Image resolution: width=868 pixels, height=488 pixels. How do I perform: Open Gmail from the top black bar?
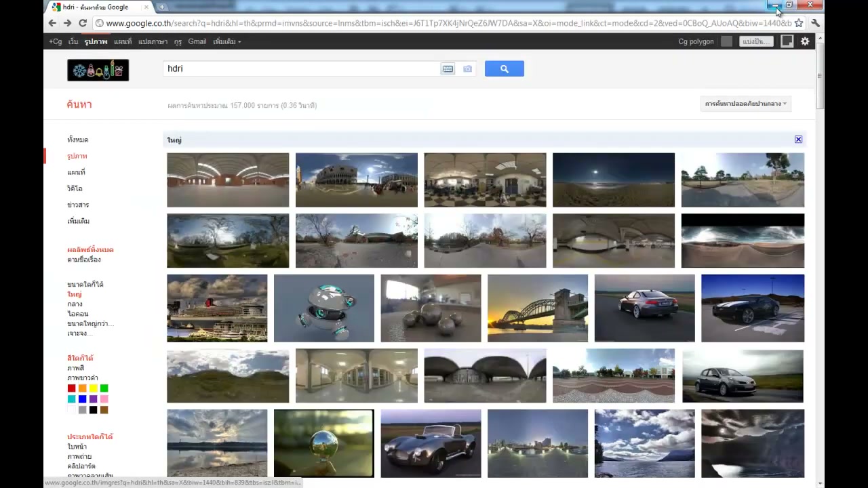197,41
